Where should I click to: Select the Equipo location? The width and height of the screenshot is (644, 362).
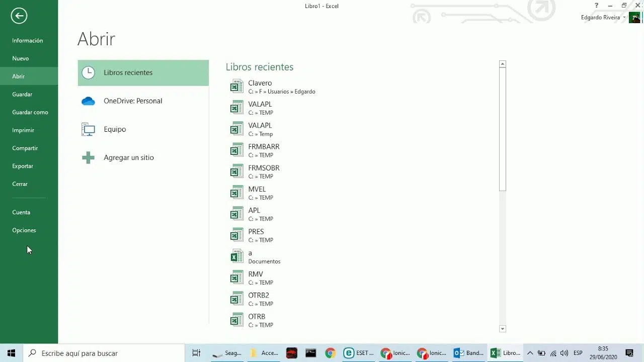143,129
